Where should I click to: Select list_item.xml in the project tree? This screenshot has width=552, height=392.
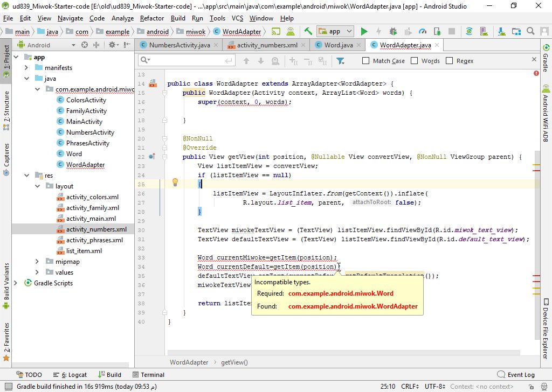(84, 251)
